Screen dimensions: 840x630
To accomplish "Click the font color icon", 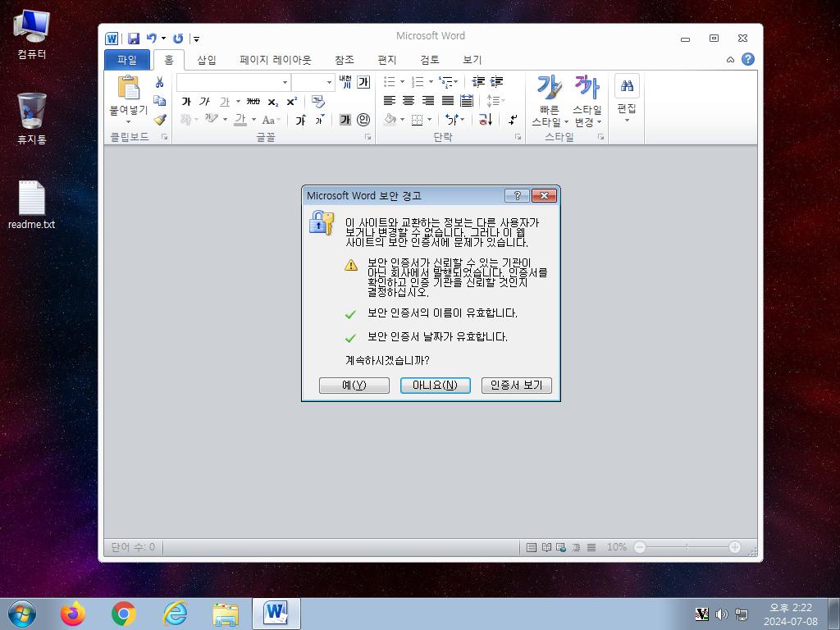I will tap(240, 120).
